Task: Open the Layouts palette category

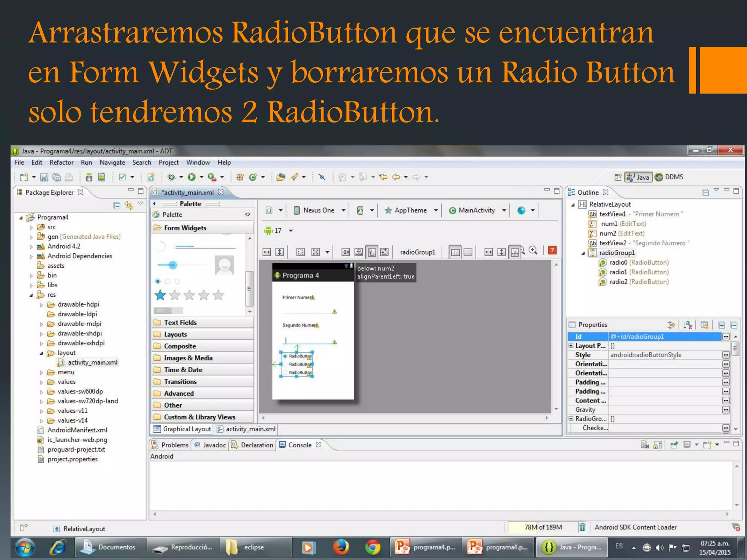Action: tap(203, 334)
